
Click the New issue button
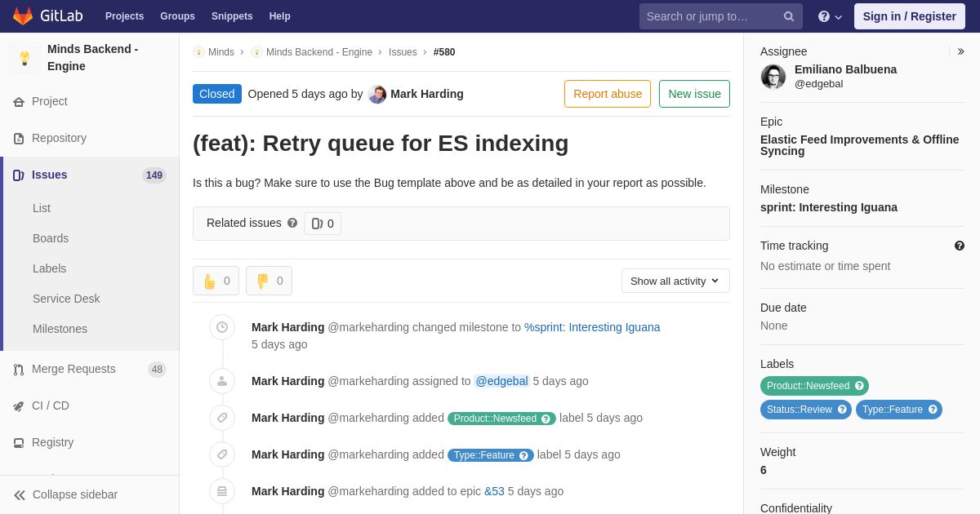694,94
